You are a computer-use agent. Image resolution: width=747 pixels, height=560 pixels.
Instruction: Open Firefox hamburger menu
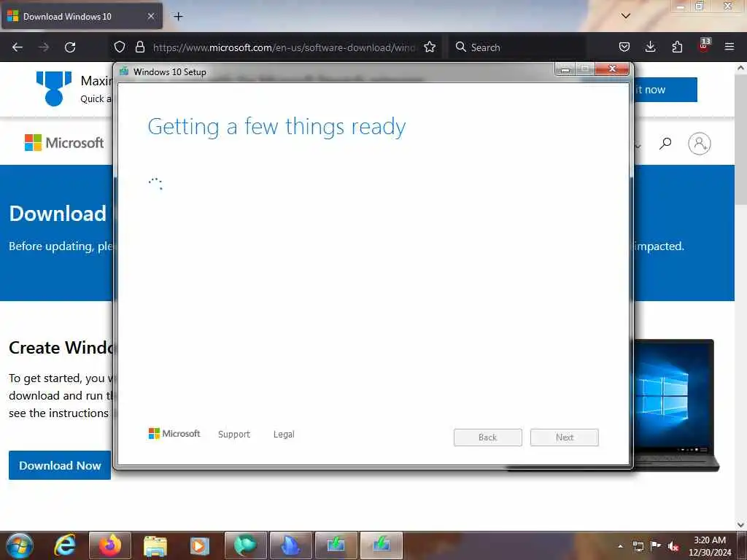click(x=729, y=47)
